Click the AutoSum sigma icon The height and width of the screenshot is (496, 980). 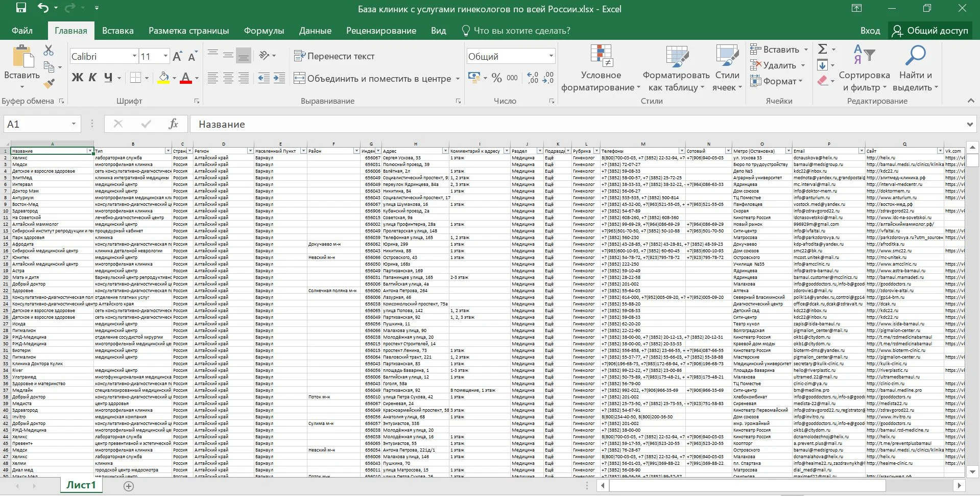[822, 49]
